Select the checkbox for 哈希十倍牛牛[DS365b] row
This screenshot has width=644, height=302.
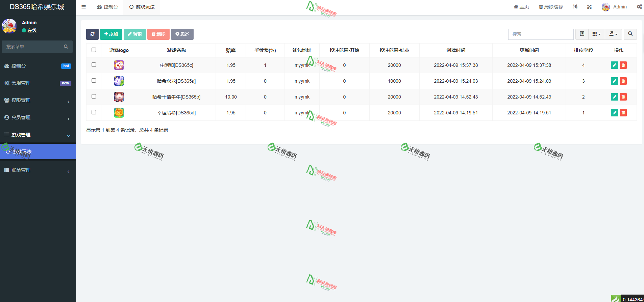[x=94, y=97]
